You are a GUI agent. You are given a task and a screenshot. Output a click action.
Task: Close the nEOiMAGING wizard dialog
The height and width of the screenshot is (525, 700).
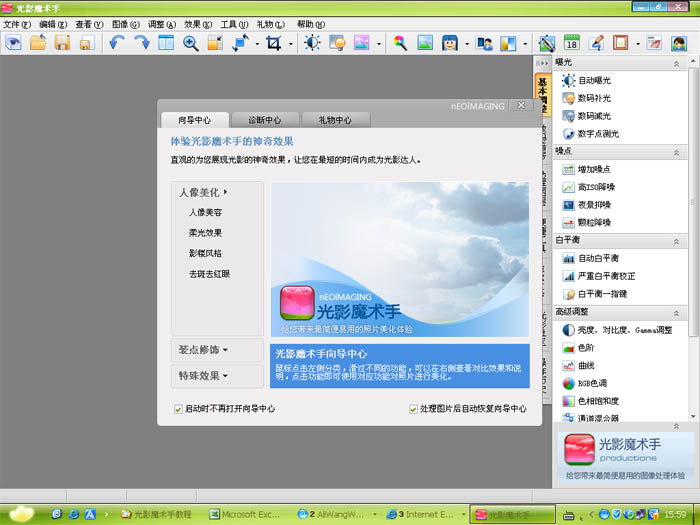[521, 105]
